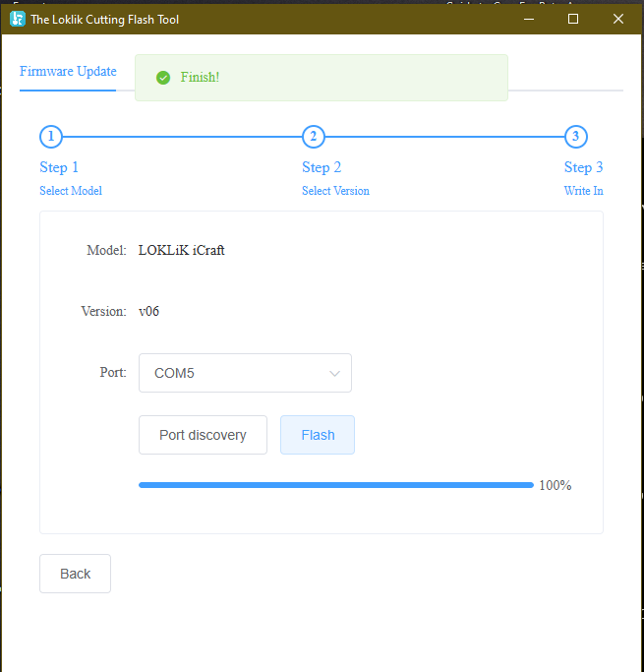Expand the COM5 port dropdown
644x672 pixels.
(246, 373)
